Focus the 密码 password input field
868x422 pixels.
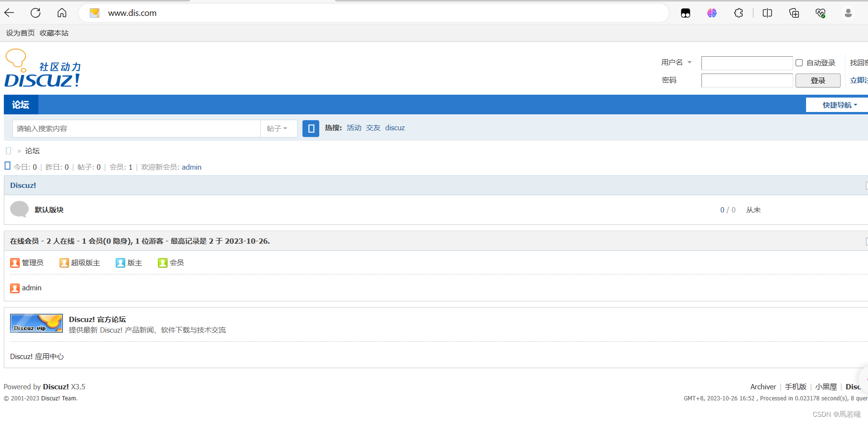747,81
